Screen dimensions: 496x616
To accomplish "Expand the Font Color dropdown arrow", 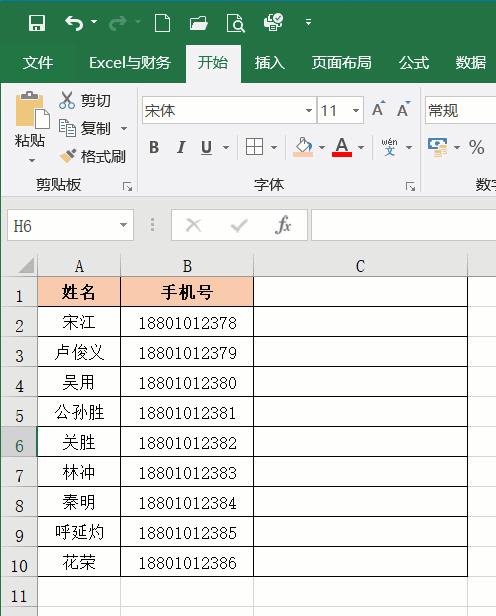I will [361, 148].
